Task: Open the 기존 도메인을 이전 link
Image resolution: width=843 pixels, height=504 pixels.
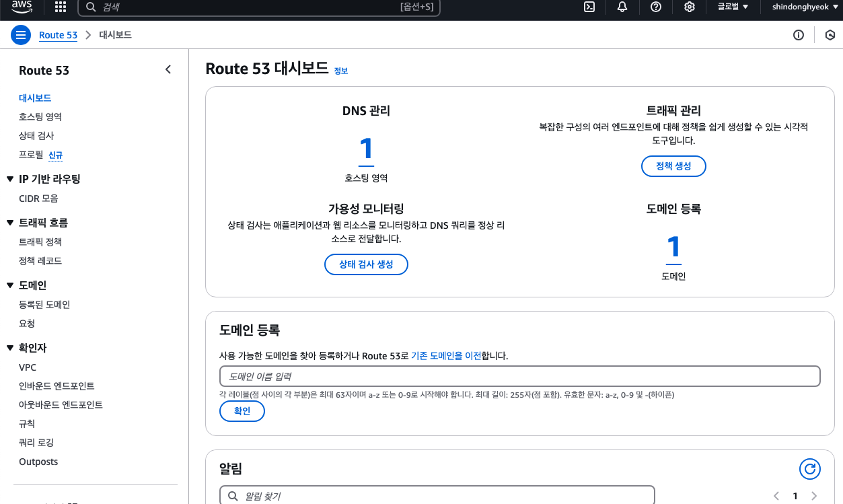Action: pyautogui.click(x=446, y=355)
